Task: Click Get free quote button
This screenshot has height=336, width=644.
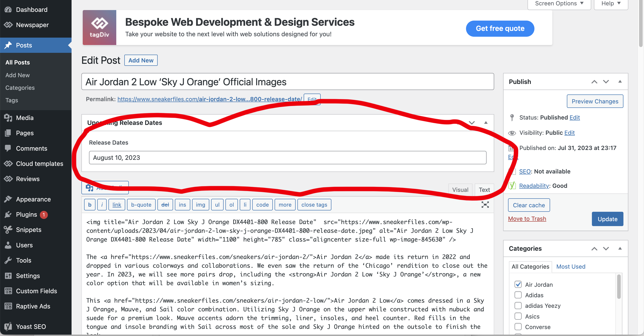Action: pyautogui.click(x=500, y=28)
